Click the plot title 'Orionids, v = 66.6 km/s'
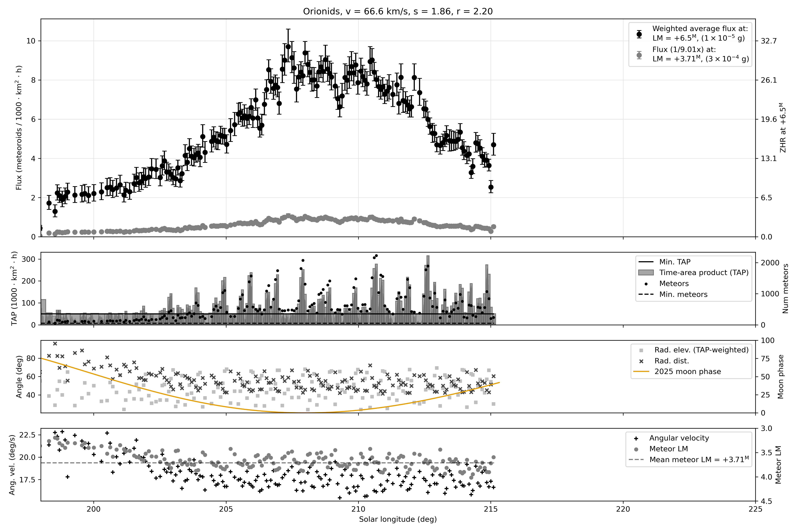The width and height of the screenshot is (798, 532). [398, 12]
